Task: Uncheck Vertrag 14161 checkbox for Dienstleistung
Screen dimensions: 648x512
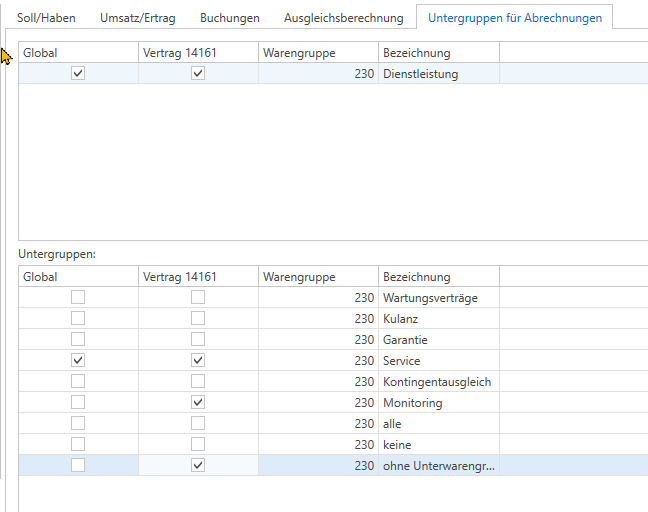Action: click(198, 73)
